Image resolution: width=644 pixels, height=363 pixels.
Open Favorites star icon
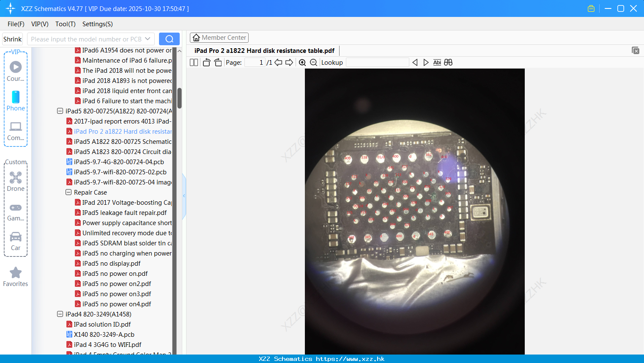tap(16, 272)
